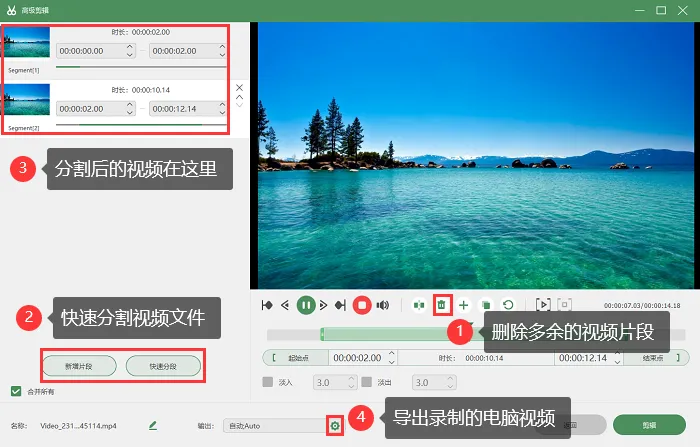Pause playback with the green button

306,305
